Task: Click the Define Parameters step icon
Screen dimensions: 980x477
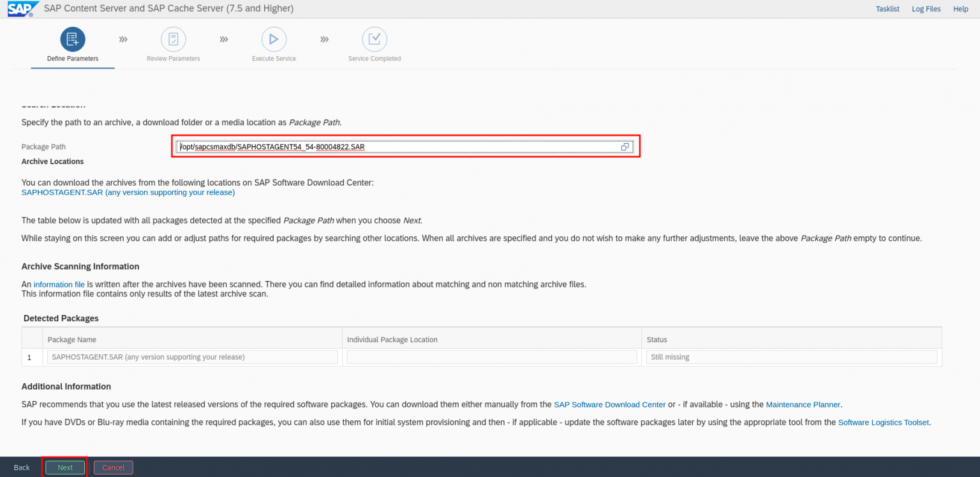Action: (x=73, y=40)
